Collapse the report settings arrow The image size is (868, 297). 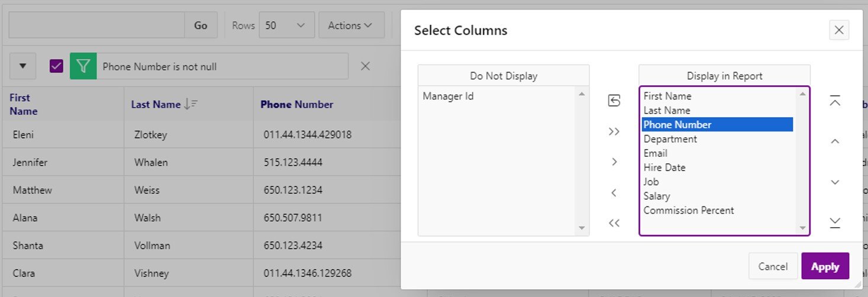23,66
